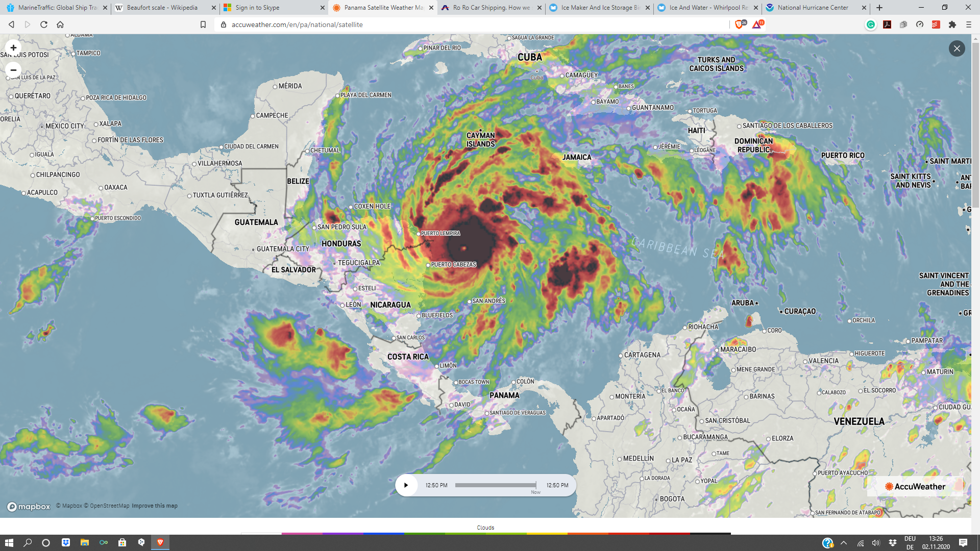Expand the system tray hidden icons chevron
The width and height of the screenshot is (980, 551).
(843, 543)
